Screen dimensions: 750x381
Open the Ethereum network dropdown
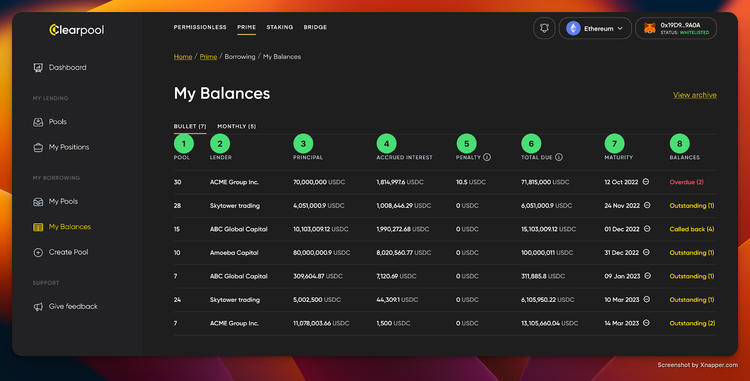point(595,28)
